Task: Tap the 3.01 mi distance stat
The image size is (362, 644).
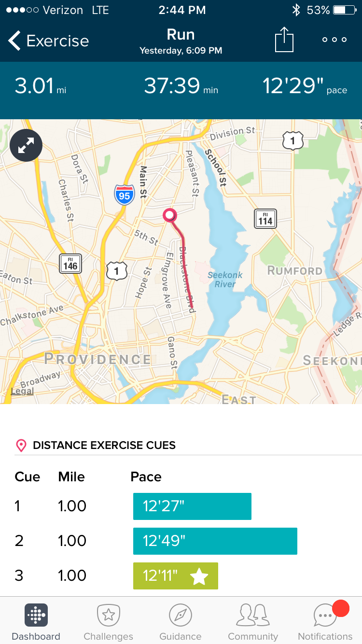Action: 41,86
